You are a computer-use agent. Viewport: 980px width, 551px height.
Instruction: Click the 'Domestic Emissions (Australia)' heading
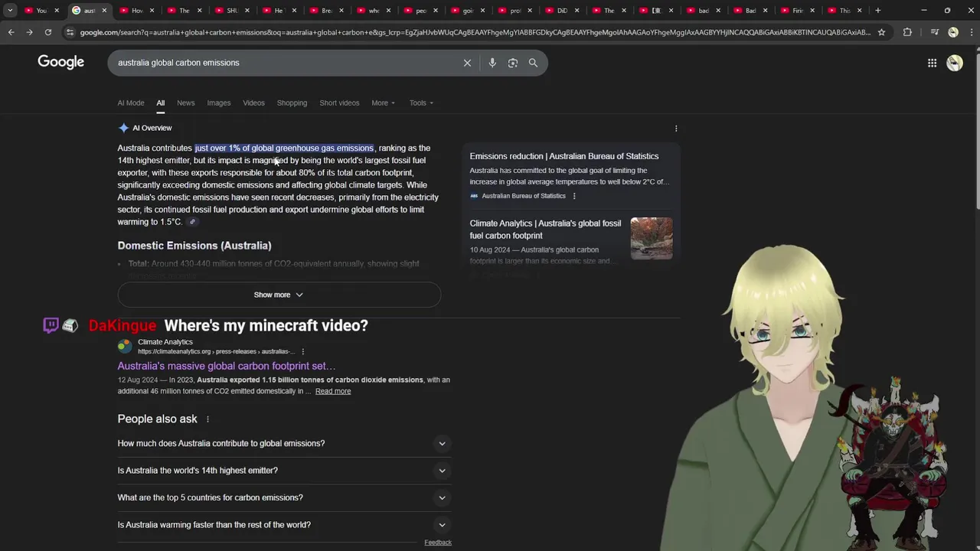click(x=194, y=246)
